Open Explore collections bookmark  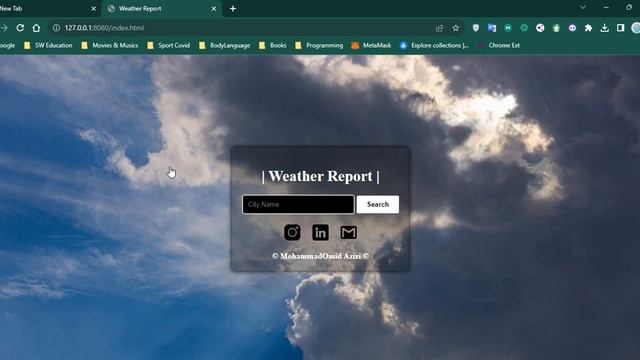click(434, 45)
